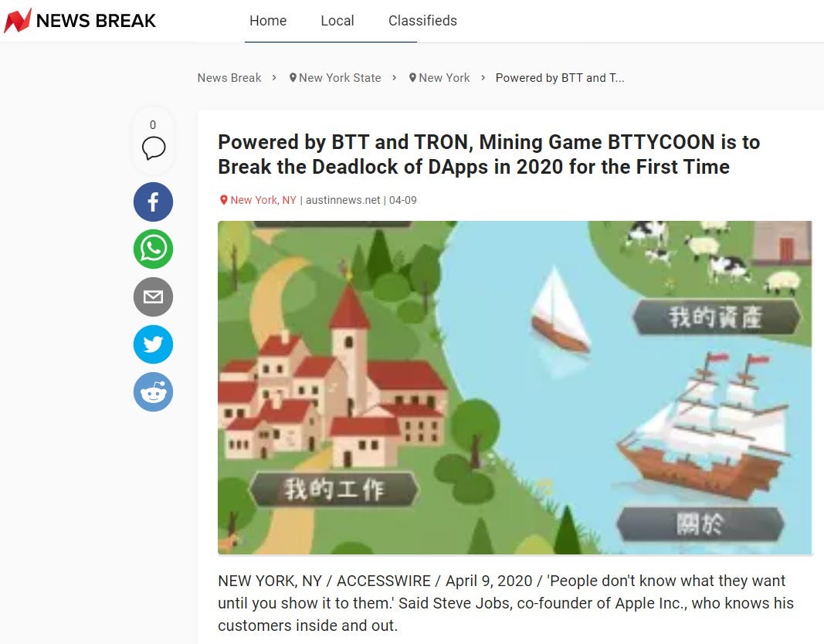The image size is (824, 644).
Task: Tweet article using the Twitter icon
Action: coord(153,344)
